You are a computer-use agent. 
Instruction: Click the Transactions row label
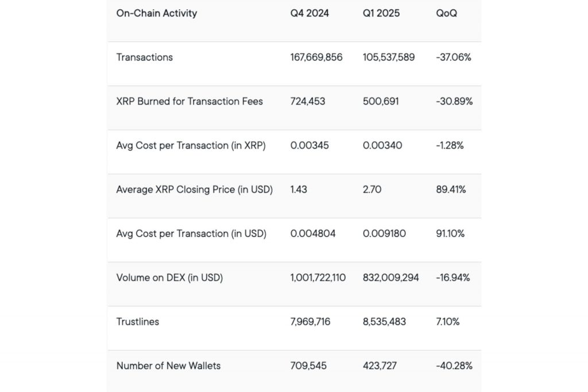(144, 57)
